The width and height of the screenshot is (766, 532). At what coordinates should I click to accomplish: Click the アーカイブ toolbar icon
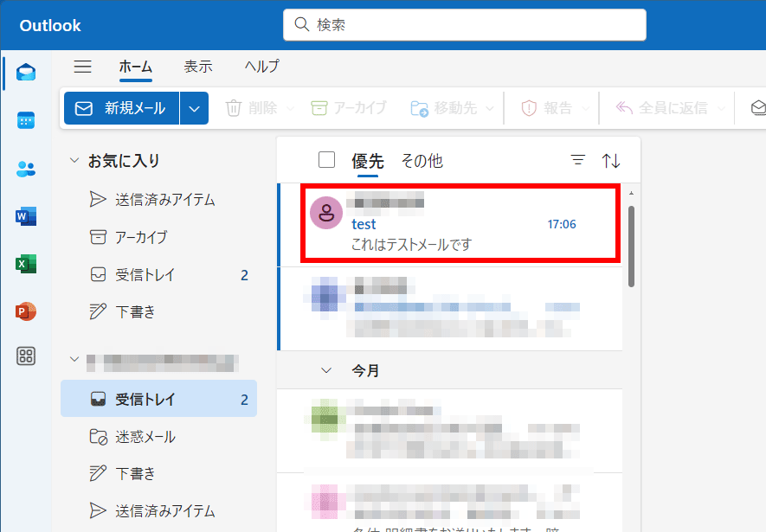[319, 108]
